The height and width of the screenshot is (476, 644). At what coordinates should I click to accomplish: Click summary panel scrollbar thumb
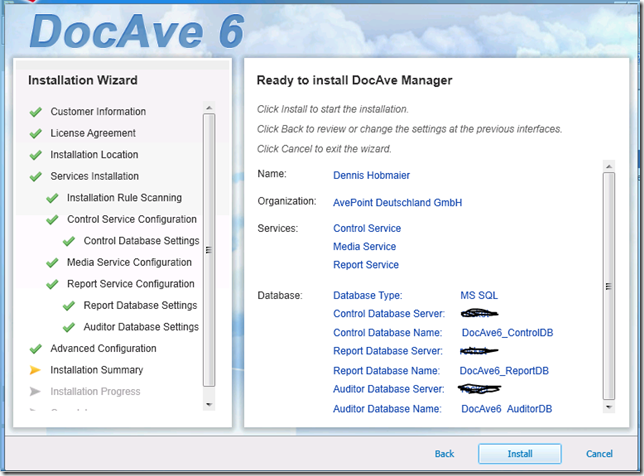609,286
